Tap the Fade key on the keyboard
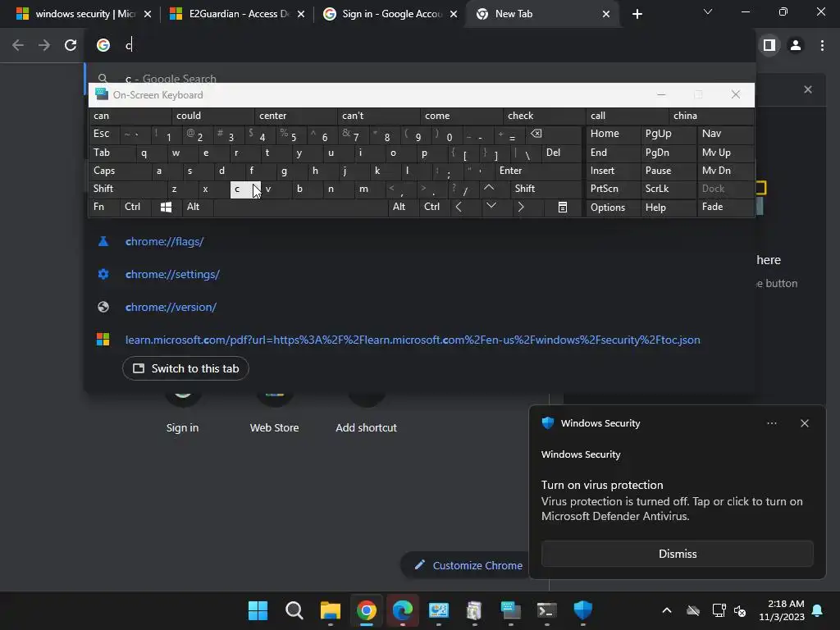The height and width of the screenshot is (630, 840). tap(725, 207)
